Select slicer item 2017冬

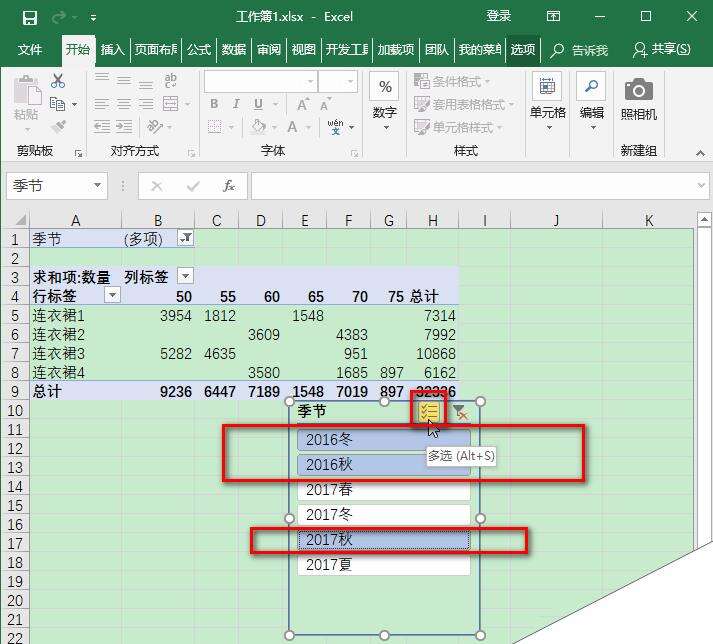tap(384, 514)
